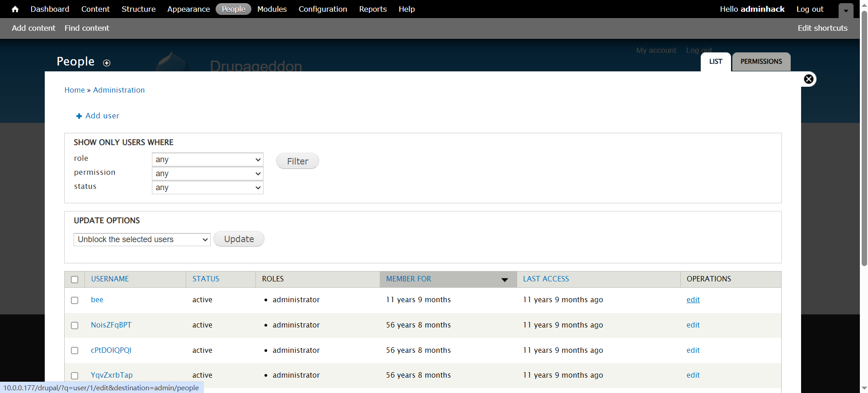Click edit for user bee
The width and height of the screenshot is (868, 393).
pos(693,300)
